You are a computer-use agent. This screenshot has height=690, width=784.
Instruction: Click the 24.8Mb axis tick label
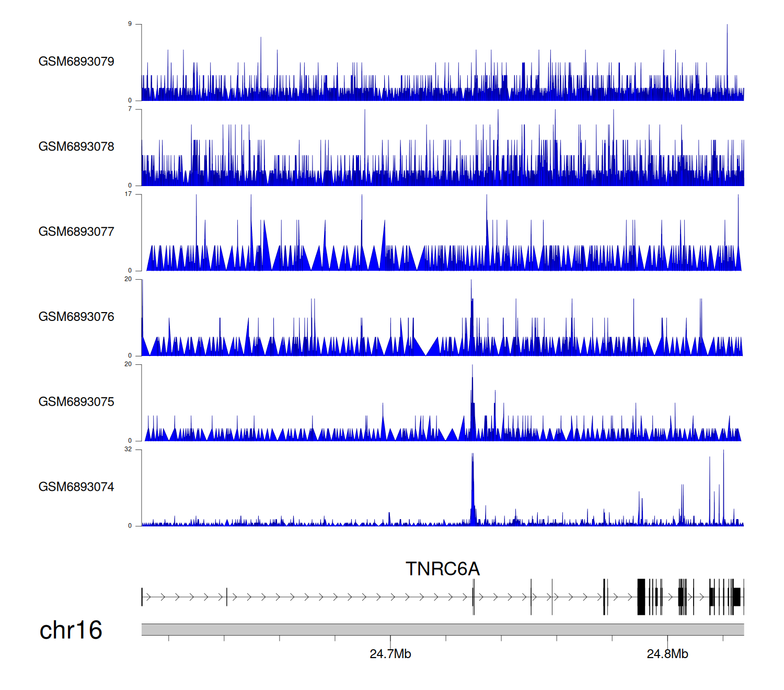(x=667, y=654)
